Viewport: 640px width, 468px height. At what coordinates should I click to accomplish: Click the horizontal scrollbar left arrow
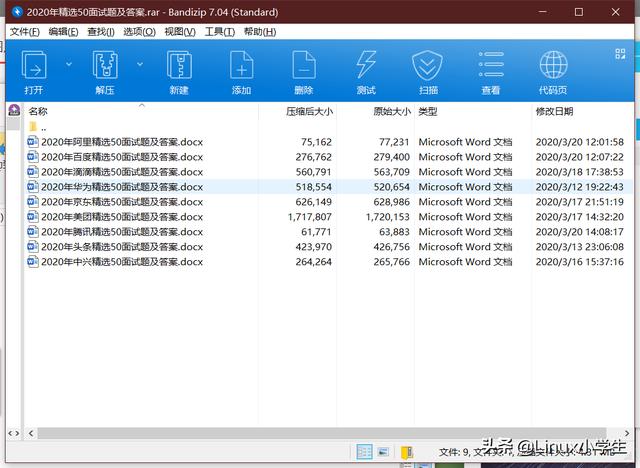31,433
